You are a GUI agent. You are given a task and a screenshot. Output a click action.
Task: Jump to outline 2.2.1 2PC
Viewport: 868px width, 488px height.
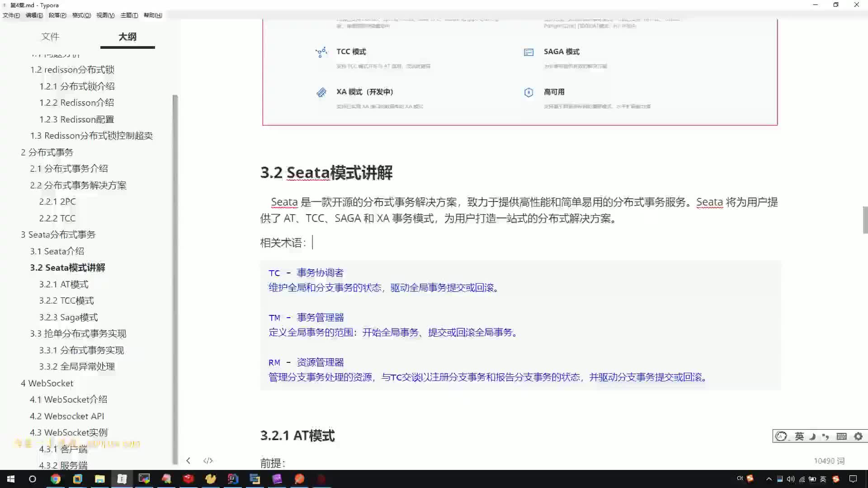(x=57, y=202)
